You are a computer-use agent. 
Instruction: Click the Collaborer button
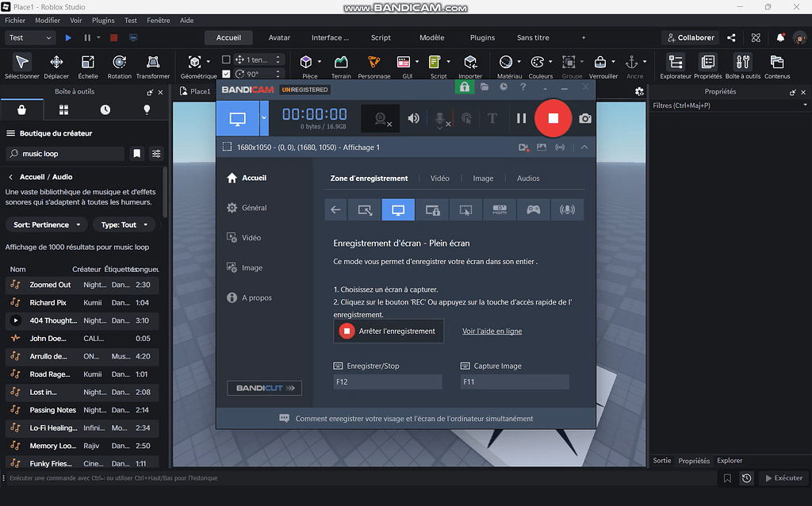(x=691, y=38)
